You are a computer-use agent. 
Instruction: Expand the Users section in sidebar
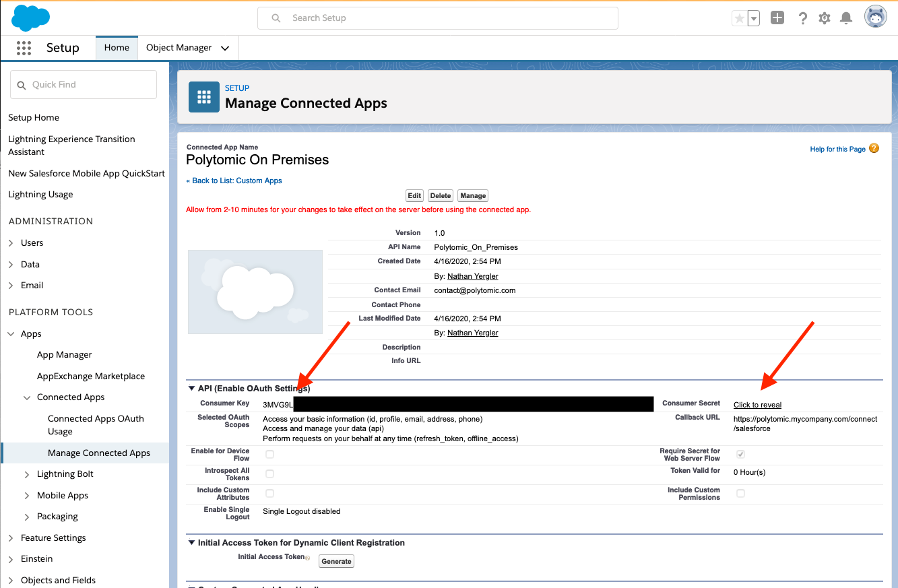coord(32,242)
